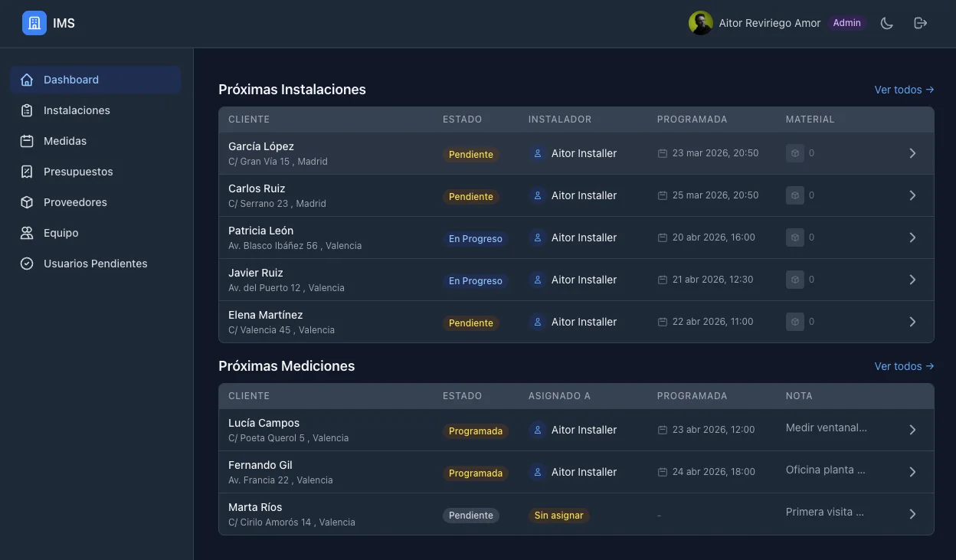Expand details for Patricia León's installation
The image size is (956, 560).
(912, 237)
